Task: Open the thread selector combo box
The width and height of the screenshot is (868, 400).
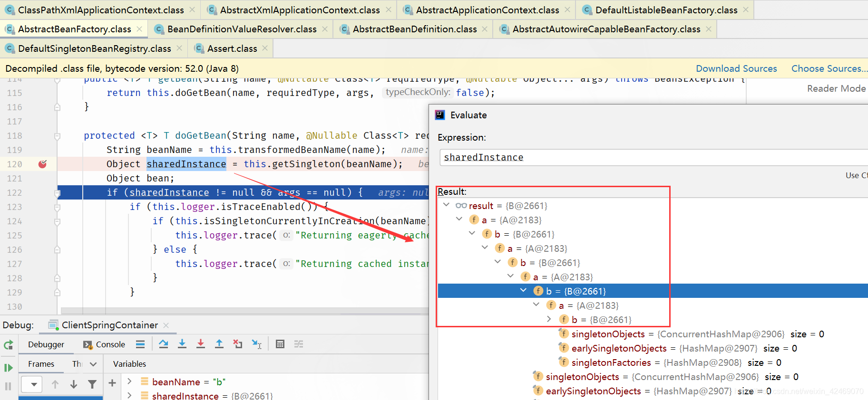Action: click(31, 384)
